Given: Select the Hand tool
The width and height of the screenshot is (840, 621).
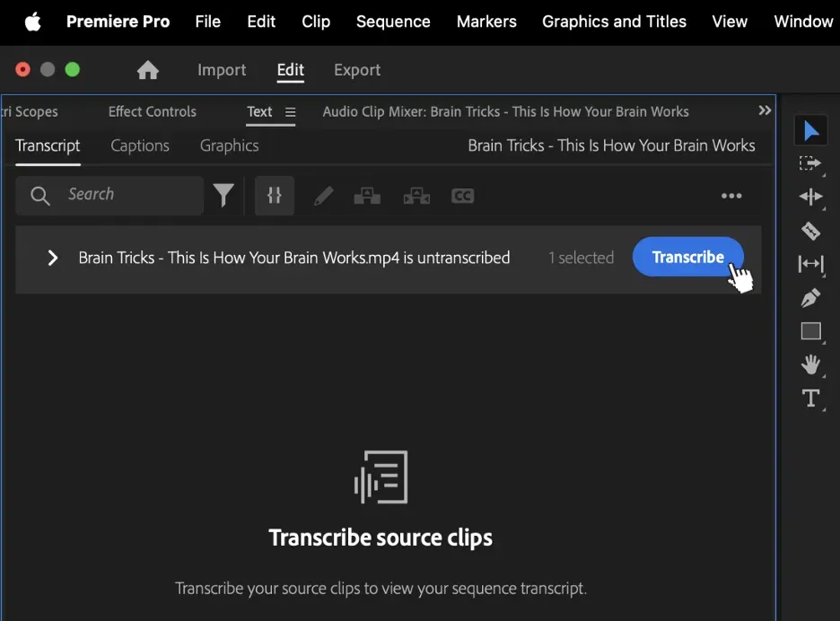Looking at the screenshot, I should point(810,364).
